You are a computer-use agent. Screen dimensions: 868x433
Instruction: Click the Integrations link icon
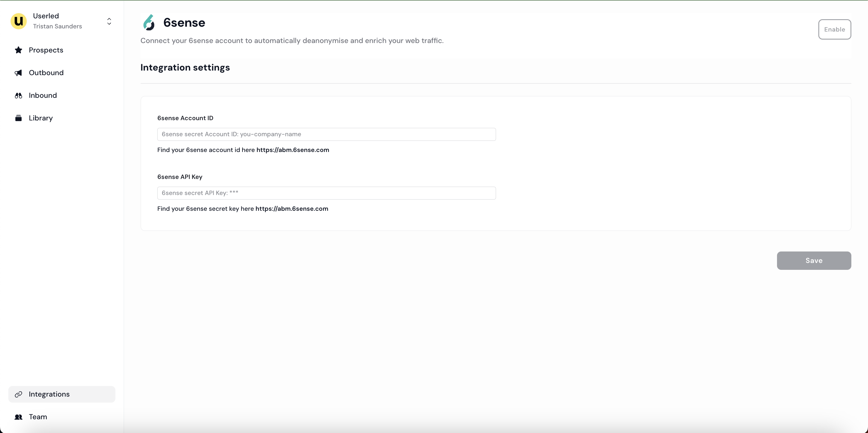point(19,394)
